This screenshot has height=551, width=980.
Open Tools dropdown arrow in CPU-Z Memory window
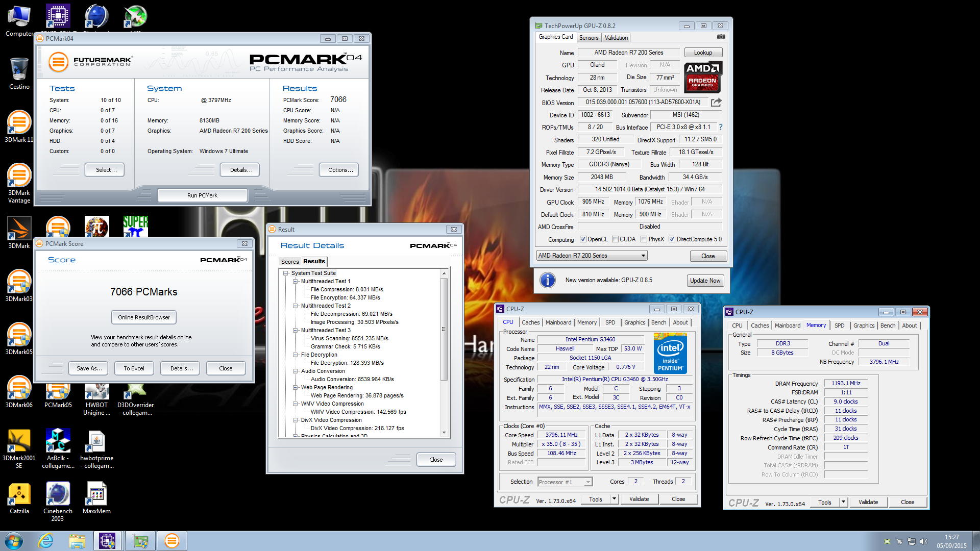click(x=844, y=502)
